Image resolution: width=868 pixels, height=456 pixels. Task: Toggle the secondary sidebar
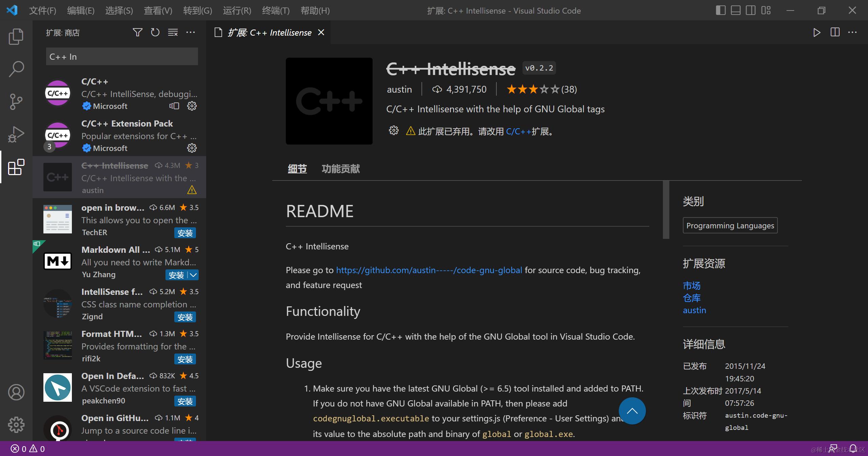click(x=750, y=11)
